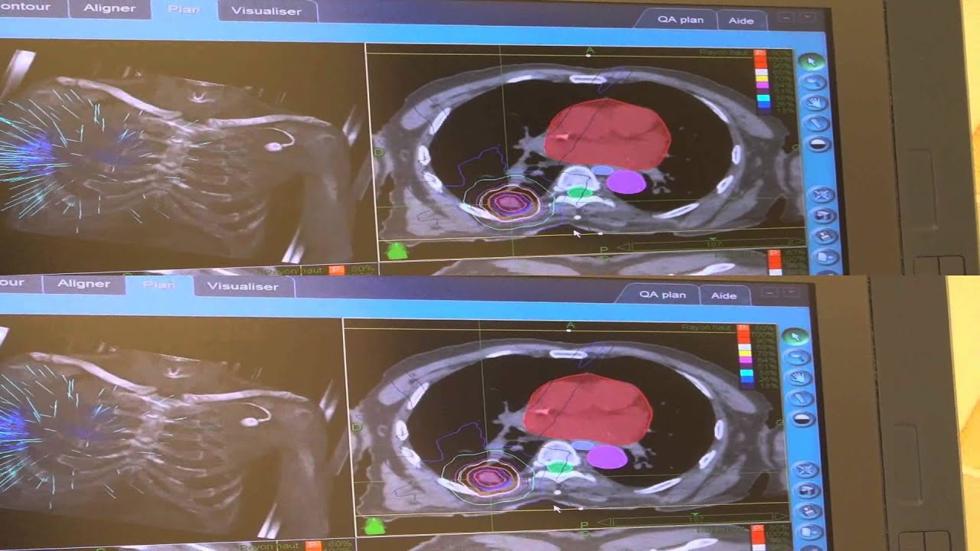Image resolution: width=980 pixels, height=551 pixels.
Task: Activate the hand pan tool in upper frame
Action: tap(818, 102)
